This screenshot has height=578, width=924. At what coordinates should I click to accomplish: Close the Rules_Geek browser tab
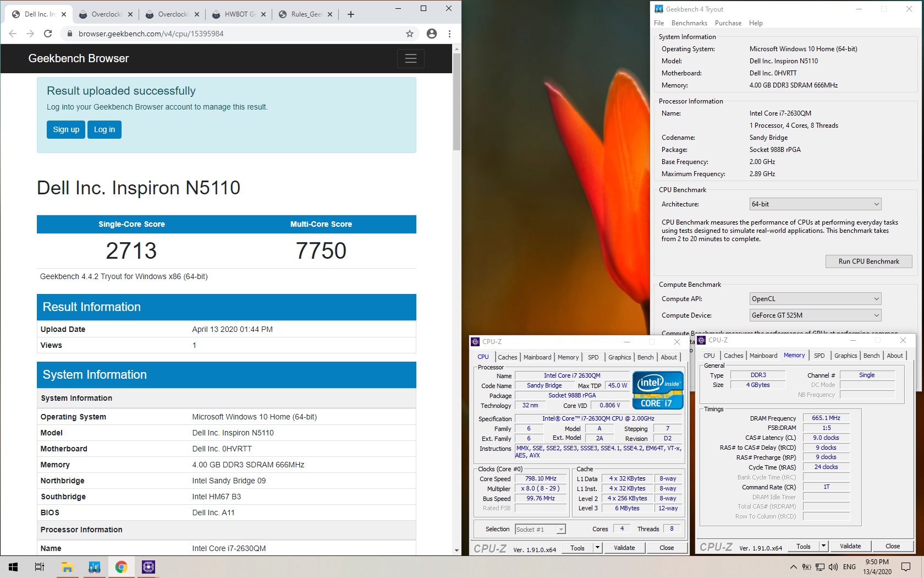[330, 14]
